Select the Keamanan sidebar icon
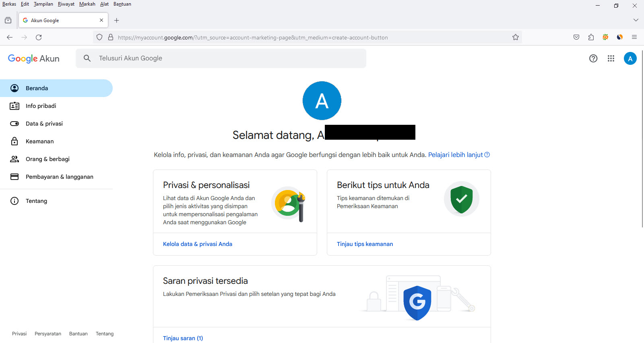644x343 pixels. [x=14, y=141]
